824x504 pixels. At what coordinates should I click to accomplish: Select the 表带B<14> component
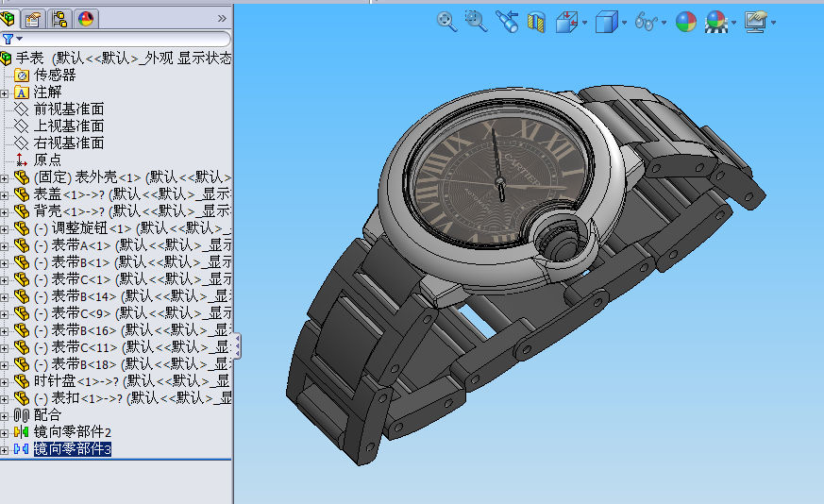132,295
